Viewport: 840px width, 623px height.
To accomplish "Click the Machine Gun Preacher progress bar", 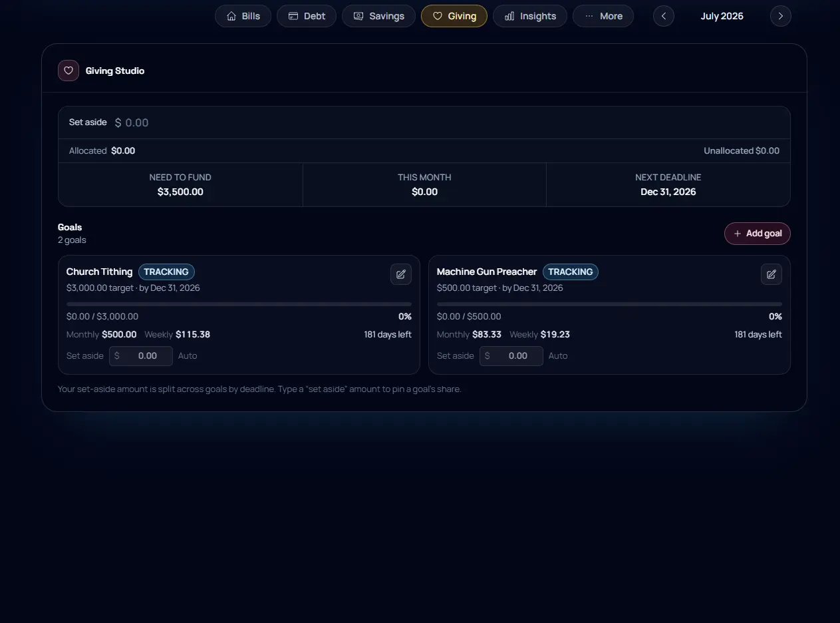I will pos(609,304).
